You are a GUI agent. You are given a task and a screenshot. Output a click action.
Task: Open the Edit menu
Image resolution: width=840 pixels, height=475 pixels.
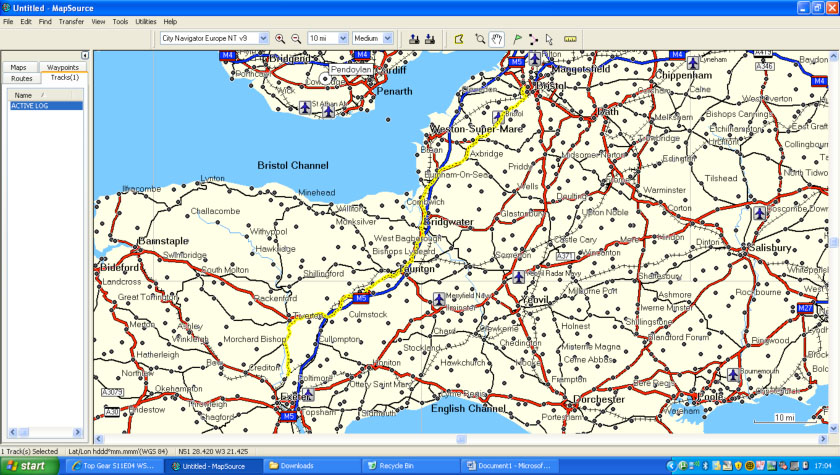pyautogui.click(x=26, y=22)
